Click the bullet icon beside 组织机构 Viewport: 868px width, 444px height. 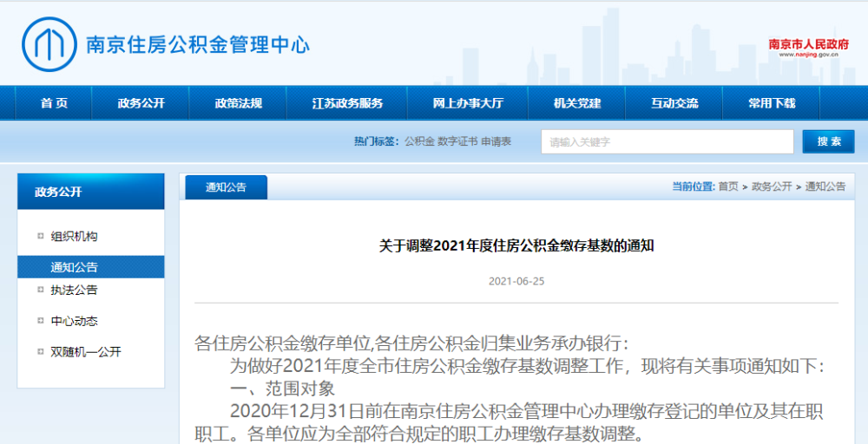point(41,236)
